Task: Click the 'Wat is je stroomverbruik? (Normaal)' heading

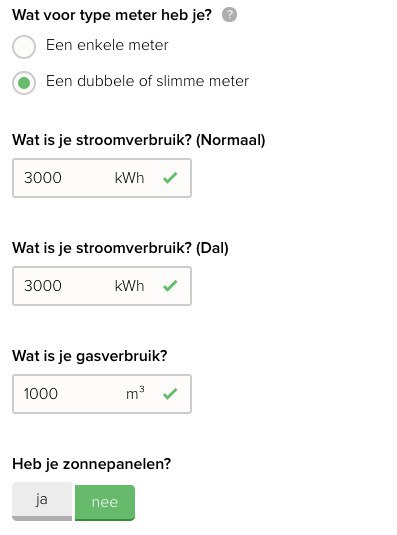Action: 139,140
